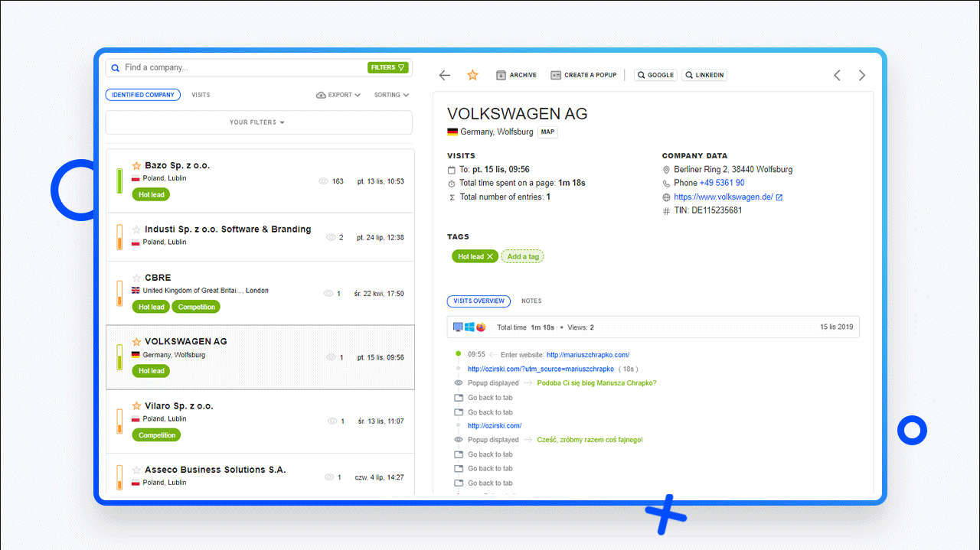Switch to the Identified Company tab
980x550 pixels.
tap(143, 95)
